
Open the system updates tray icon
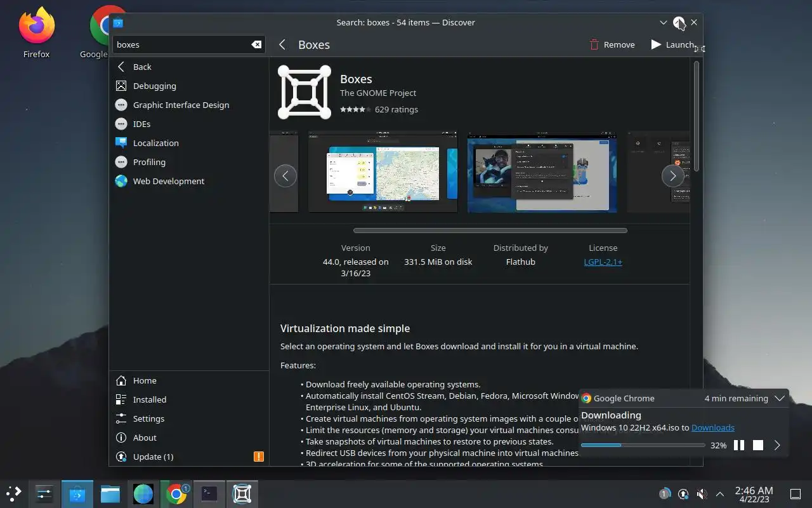(683, 493)
